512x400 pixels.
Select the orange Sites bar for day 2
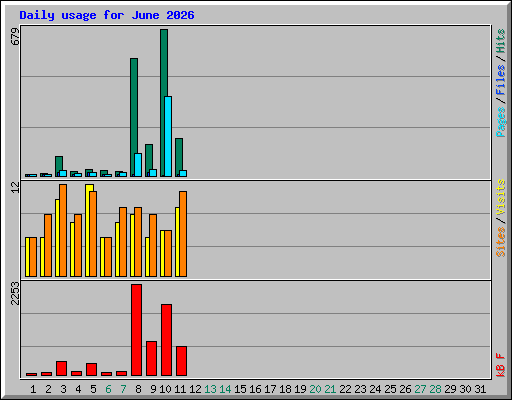tap(48, 245)
